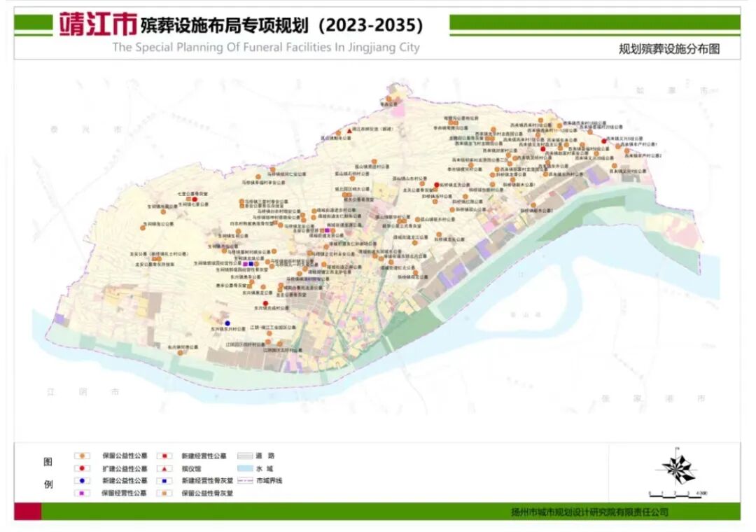Click the compass rose north arrow
This screenshot has width=756, height=532.
pyautogui.click(x=678, y=467)
